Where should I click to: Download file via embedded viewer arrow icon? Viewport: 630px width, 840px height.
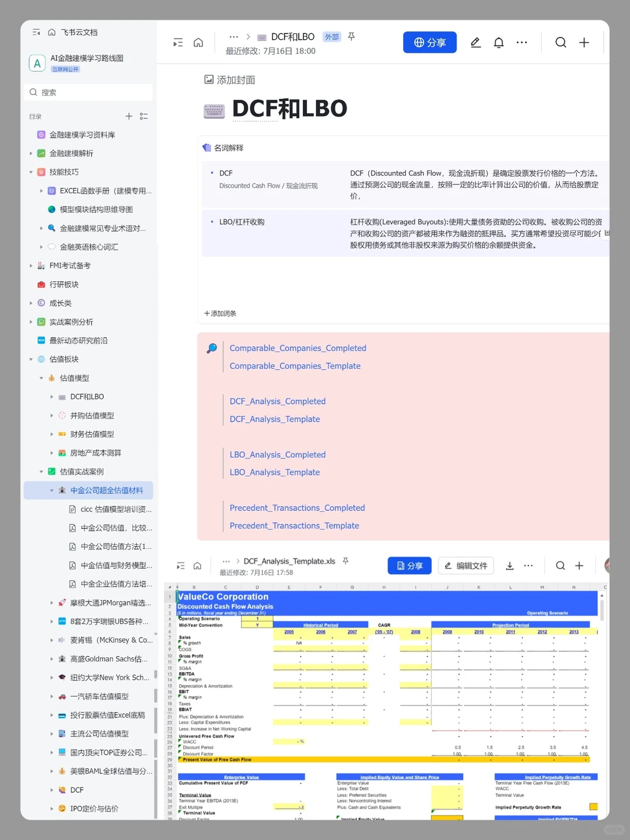tap(509, 566)
